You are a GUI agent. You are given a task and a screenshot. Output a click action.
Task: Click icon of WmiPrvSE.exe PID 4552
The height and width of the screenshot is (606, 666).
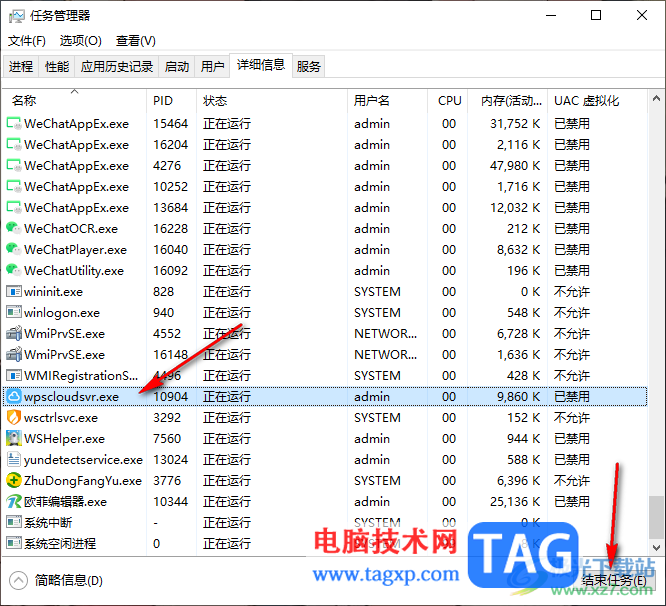click(14, 333)
